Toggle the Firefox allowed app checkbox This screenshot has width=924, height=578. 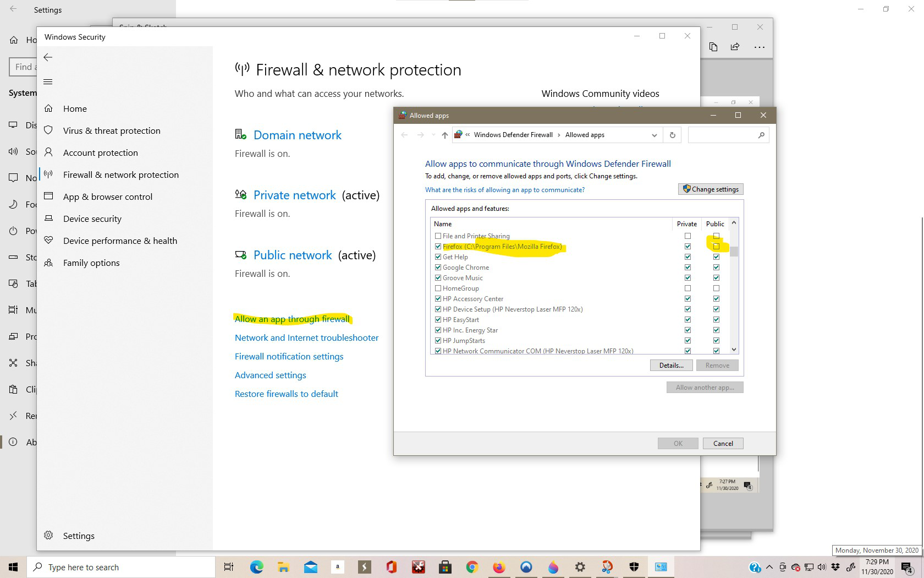click(x=438, y=247)
